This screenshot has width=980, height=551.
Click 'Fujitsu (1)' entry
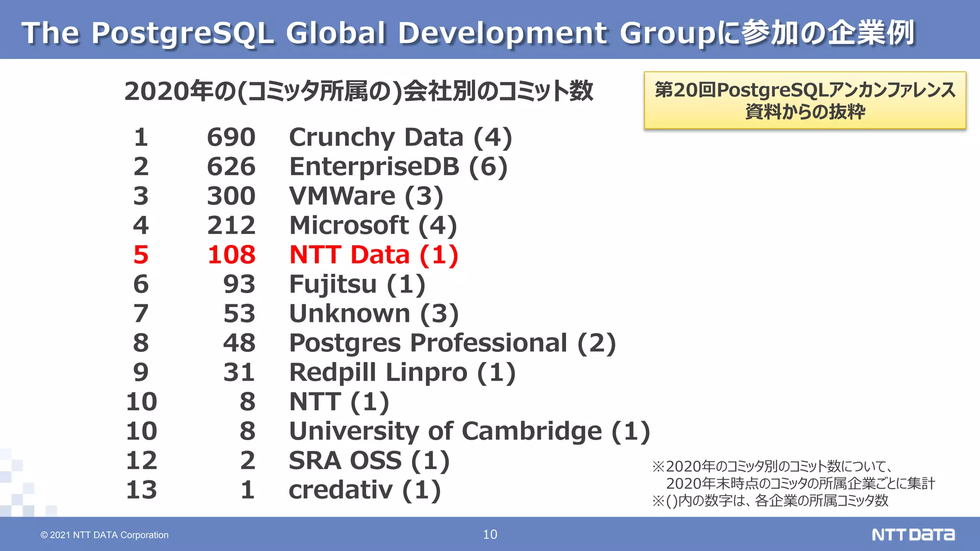pos(357,285)
